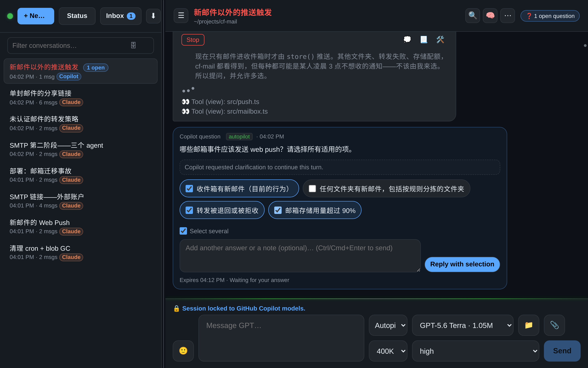Screen dimensions: 588x368
Task: Attach a file with the paperclip icon
Action: [554, 325]
